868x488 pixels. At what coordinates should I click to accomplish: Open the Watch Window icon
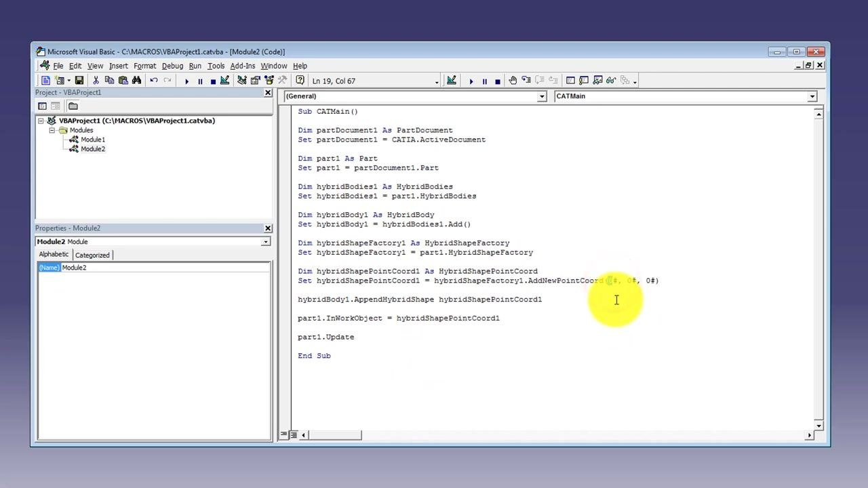[x=597, y=81]
